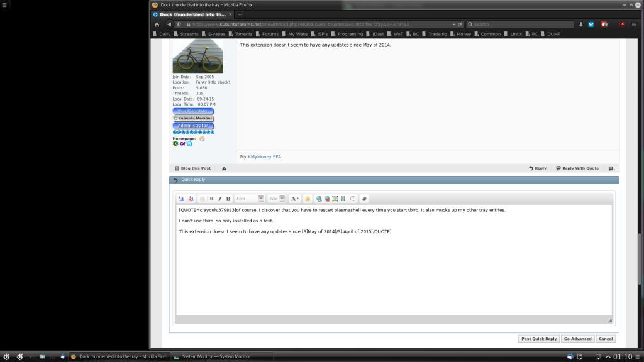Screen dimensions: 644x362
Task: Open the KDE application launcher
Action: 6,357
